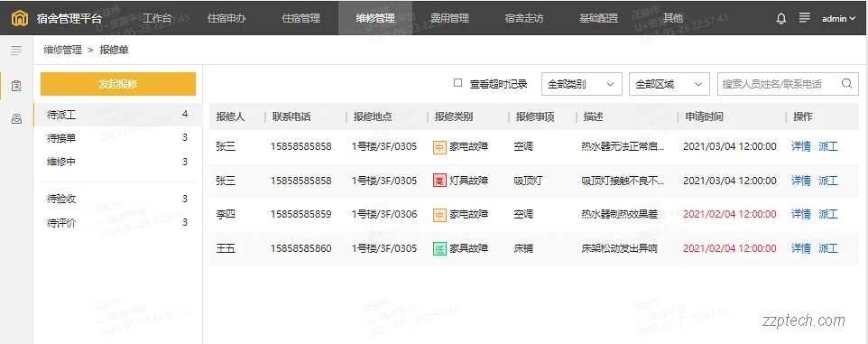The width and height of the screenshot is (868, 344).
Task: Click the 报修事项 column header
Action: coord(535,116)
